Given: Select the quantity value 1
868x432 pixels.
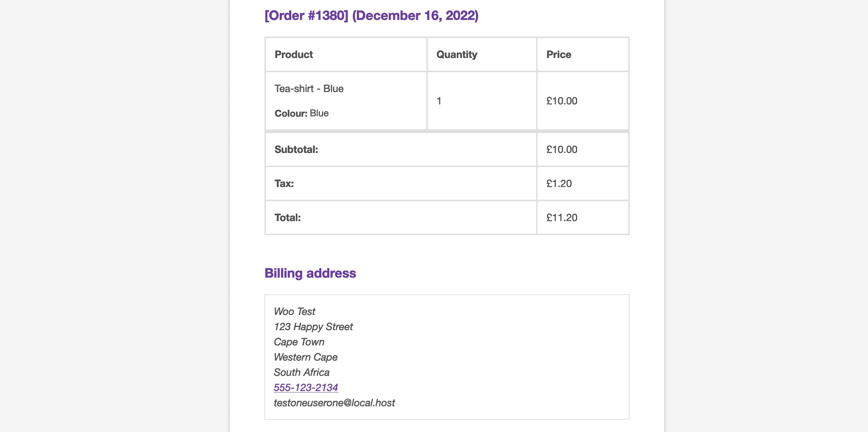Looking at the screenshot, I should tap(439, 101).
